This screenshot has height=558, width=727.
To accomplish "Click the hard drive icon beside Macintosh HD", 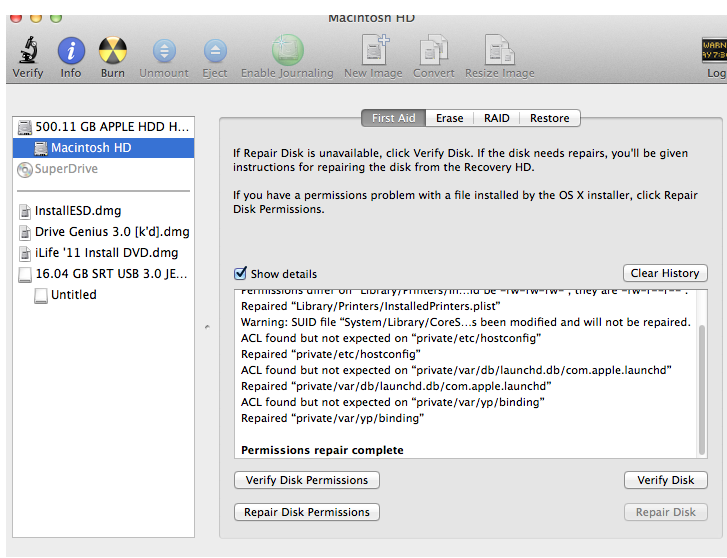I will (x=41, y=148).
